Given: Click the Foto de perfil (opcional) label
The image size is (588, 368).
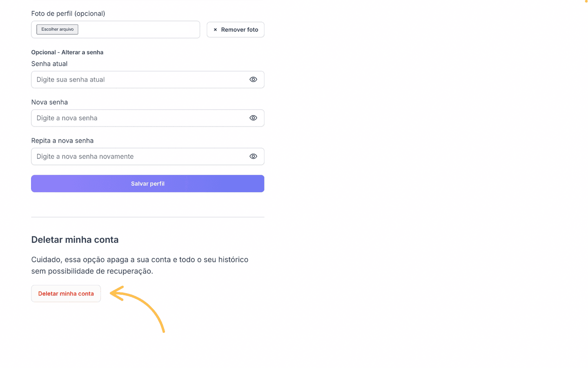Looking at the screenshot, I should click(x=68, y=13).
